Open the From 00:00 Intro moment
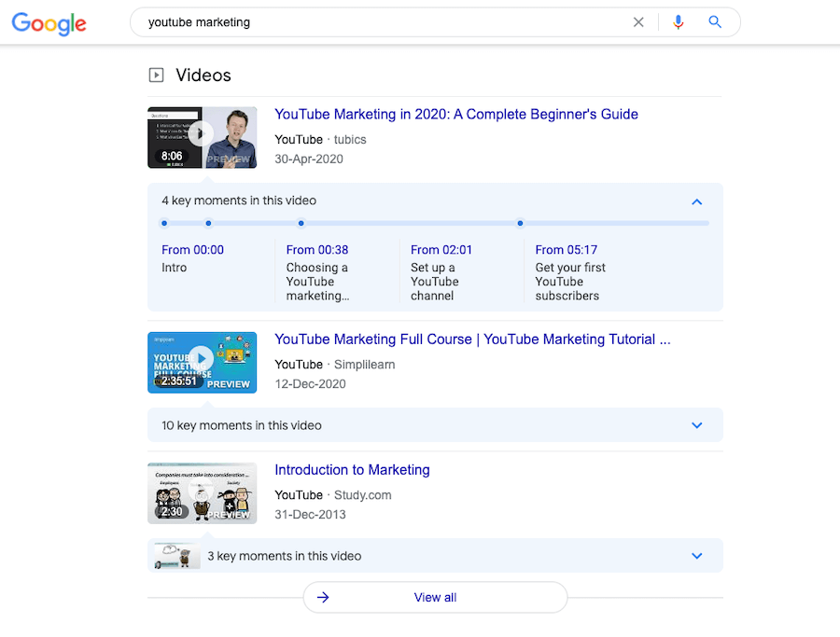 [192, 250]
